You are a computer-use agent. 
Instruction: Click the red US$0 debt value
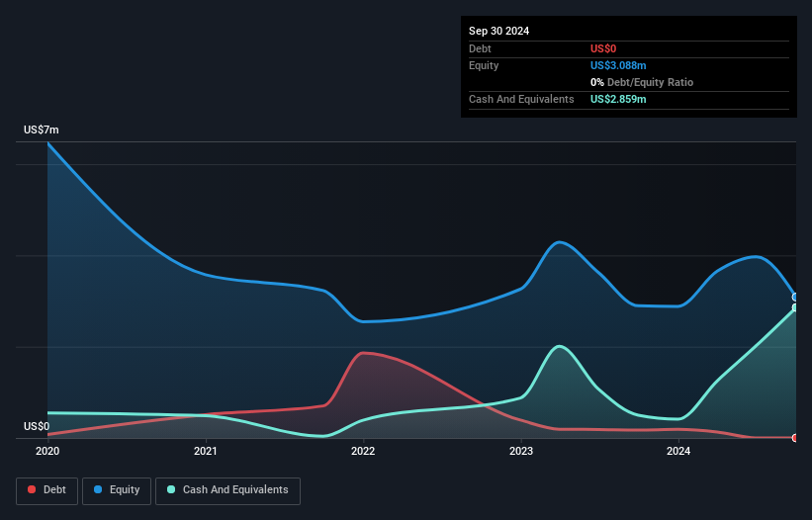[603, 48]
